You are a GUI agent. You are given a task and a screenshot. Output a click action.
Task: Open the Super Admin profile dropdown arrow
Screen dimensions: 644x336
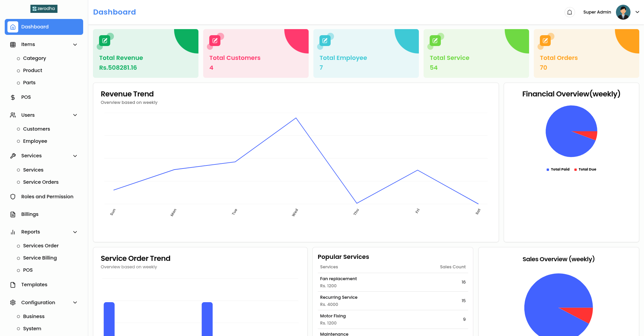pos(637,12)
